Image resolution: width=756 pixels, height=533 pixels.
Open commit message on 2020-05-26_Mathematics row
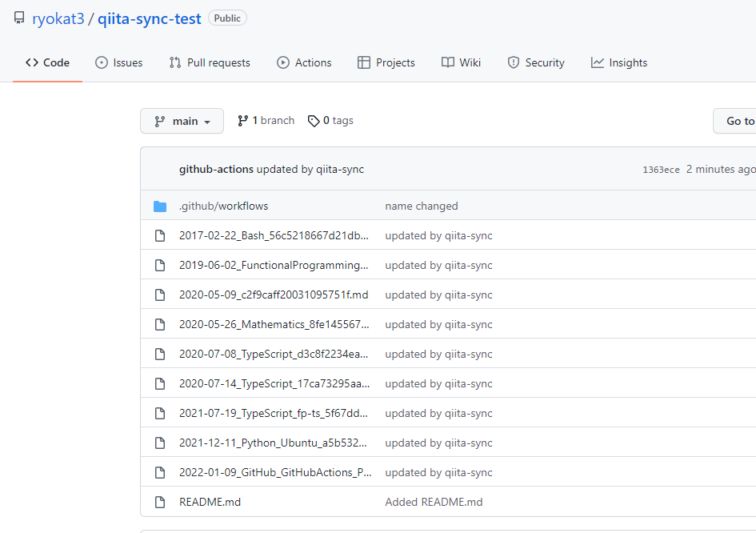pos(438,324)
